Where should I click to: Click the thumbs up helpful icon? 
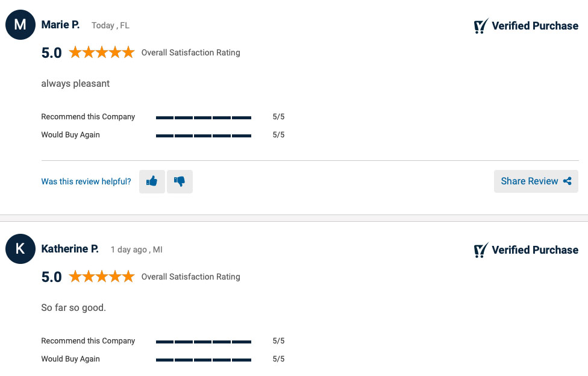(x=152, y=181)
